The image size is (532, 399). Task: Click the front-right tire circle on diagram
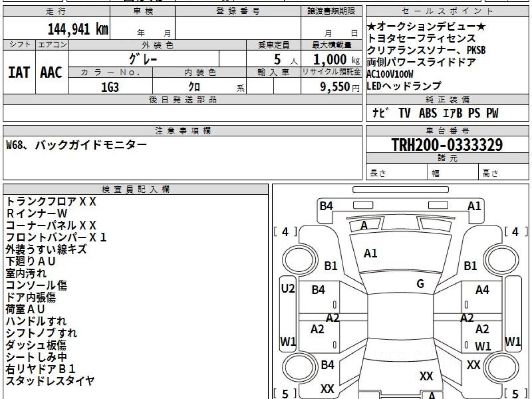497,259
